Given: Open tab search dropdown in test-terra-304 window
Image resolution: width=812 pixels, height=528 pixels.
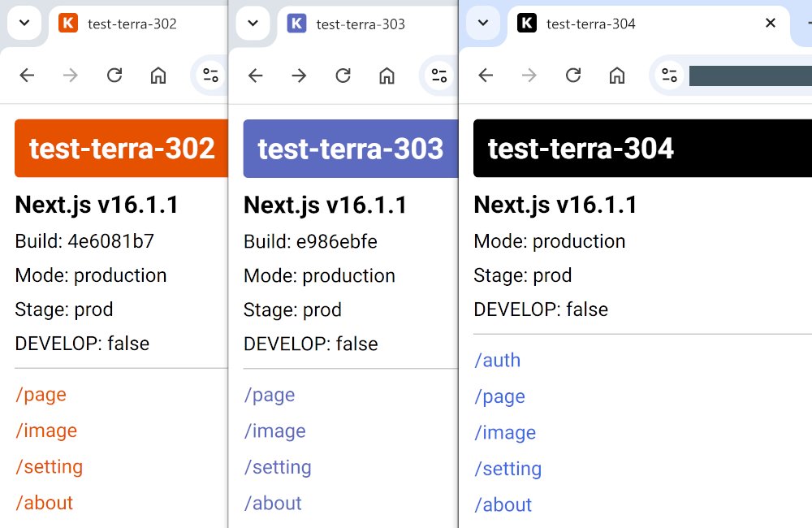Looking at the screenshot, I should click(483, 23).
